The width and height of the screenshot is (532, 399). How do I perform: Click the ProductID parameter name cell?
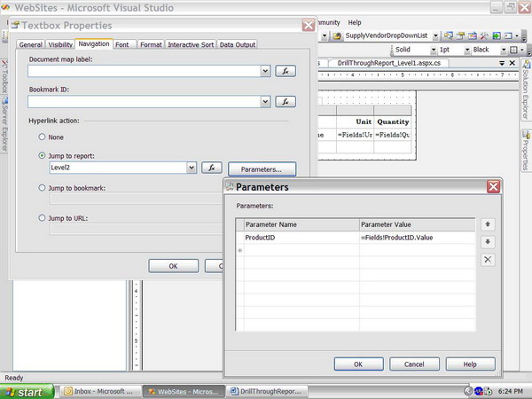301,238
